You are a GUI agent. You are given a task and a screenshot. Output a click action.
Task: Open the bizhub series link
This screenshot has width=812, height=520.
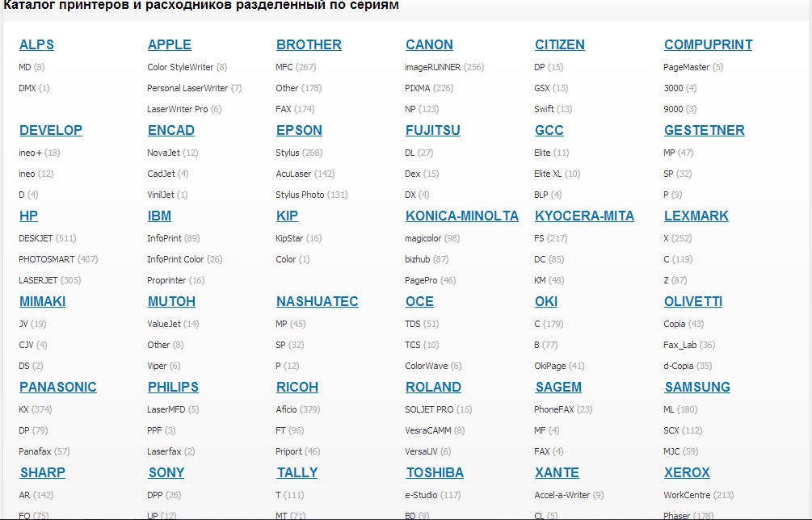click(418, 260)
